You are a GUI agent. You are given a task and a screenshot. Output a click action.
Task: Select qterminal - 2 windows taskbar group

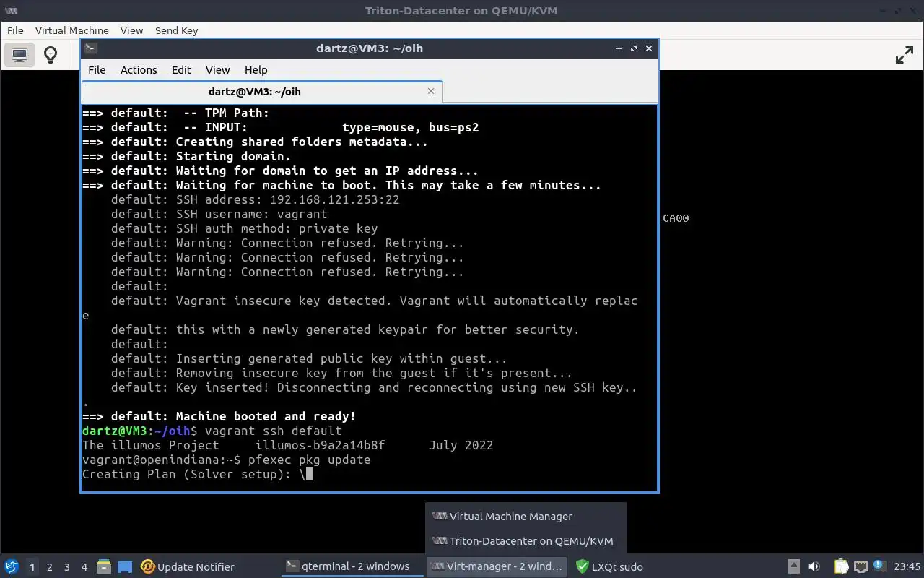[x=352, y=566]
